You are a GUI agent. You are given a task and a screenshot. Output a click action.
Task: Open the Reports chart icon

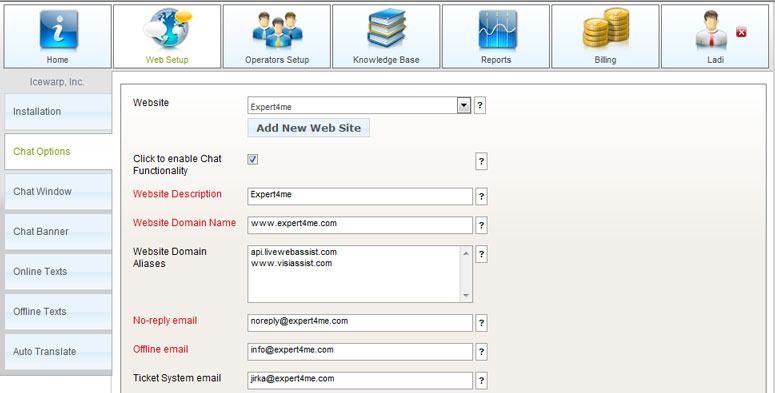click(497, 29)
